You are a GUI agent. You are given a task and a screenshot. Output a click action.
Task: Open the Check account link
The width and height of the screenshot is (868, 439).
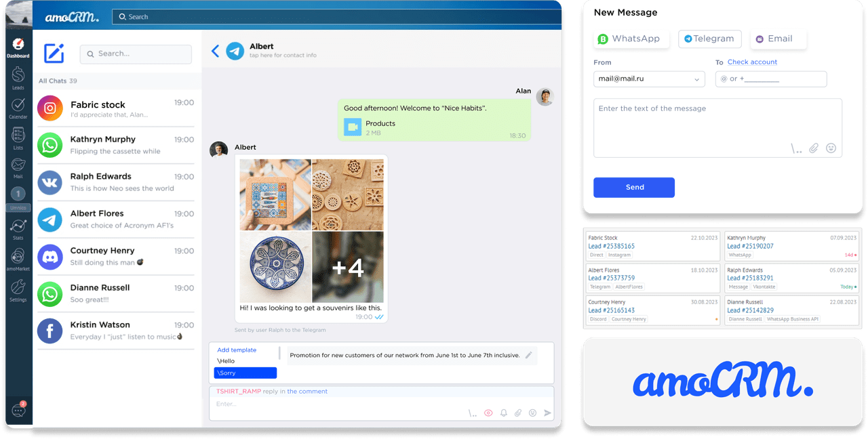pyautogui.click(x=752, y=62)
